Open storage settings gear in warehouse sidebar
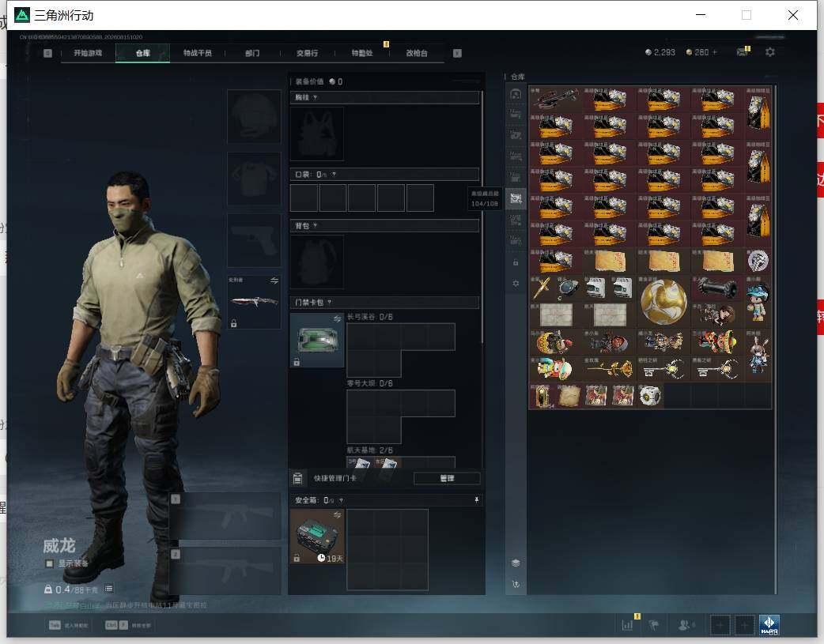Image resolution: width=824 pixels, height=644 pixels. 516,283
